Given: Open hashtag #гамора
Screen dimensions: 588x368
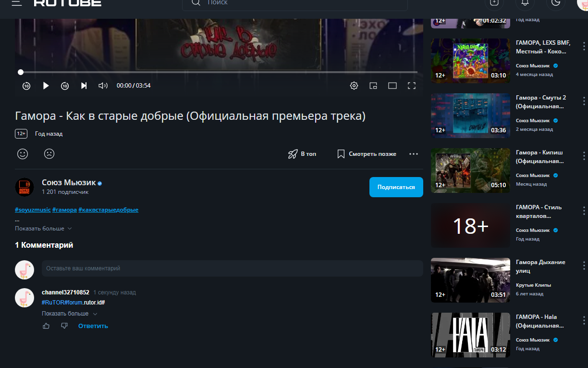Looking at the screenshot, I should tap(64, 210).
